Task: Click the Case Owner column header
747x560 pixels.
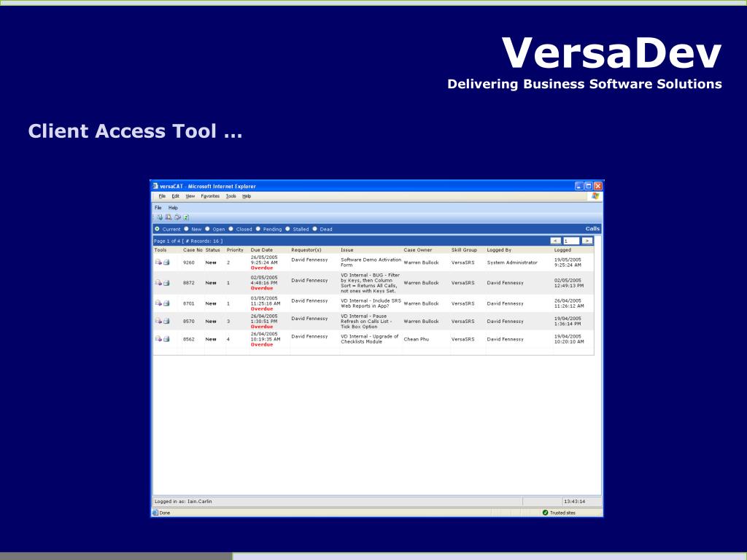Action: pyautogui.click(x=418, y=250)
